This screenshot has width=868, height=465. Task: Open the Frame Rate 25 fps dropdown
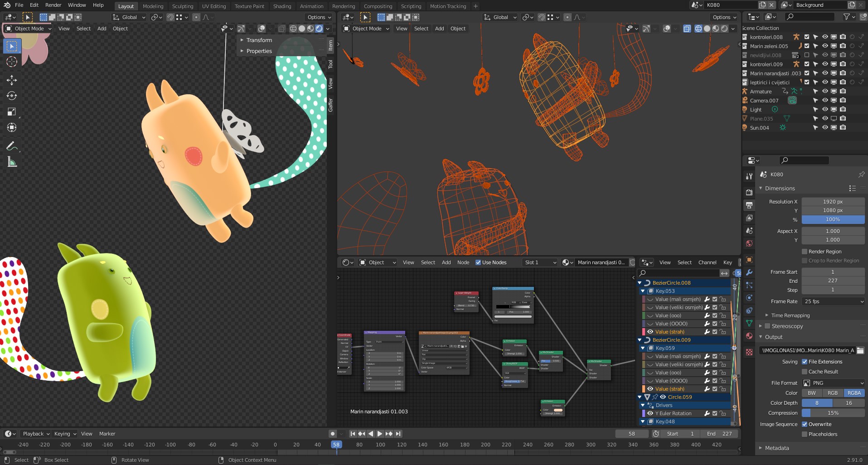pos(833,301)
